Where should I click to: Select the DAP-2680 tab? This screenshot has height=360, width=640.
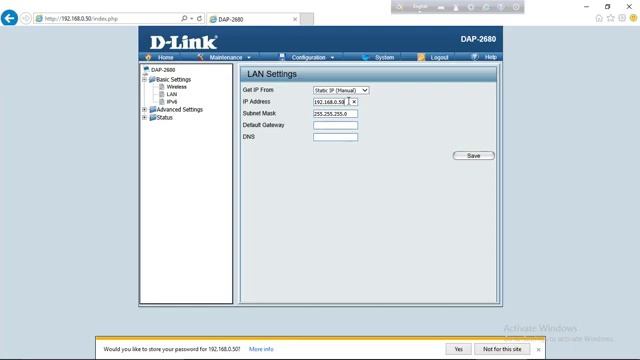(253, 19)
